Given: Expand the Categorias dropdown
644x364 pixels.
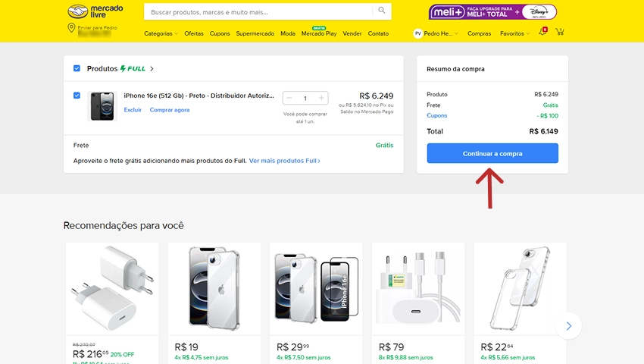Looking at the screenshot, I should point(161,33).
